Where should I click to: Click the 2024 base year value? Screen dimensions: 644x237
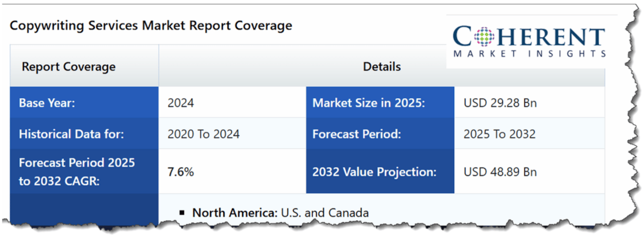coord(180,103)
